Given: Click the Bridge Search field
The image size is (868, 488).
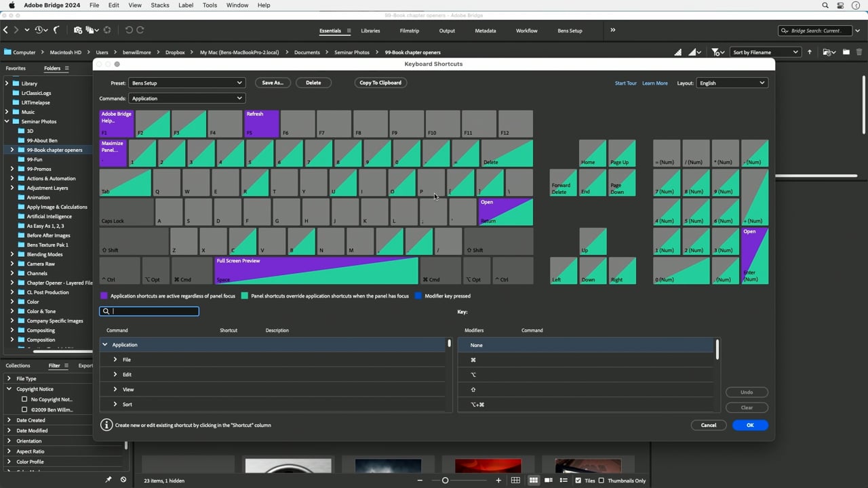Looking at the screenshot, I should click(x=814, y=30).
